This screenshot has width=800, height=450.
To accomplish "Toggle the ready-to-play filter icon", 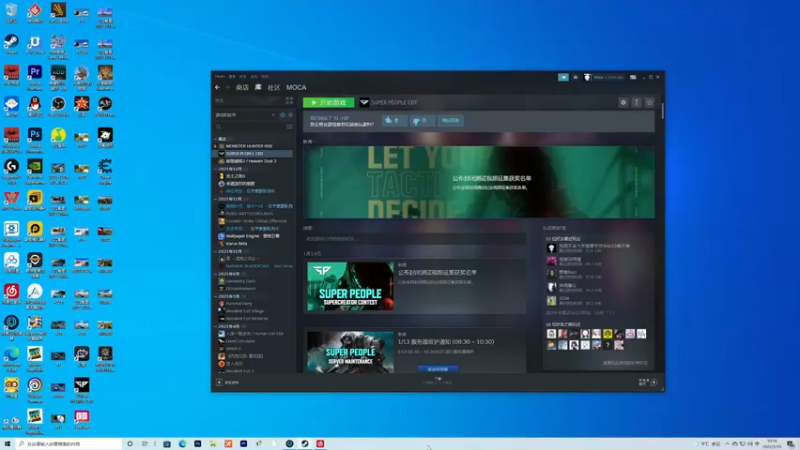I will [290, 115].
